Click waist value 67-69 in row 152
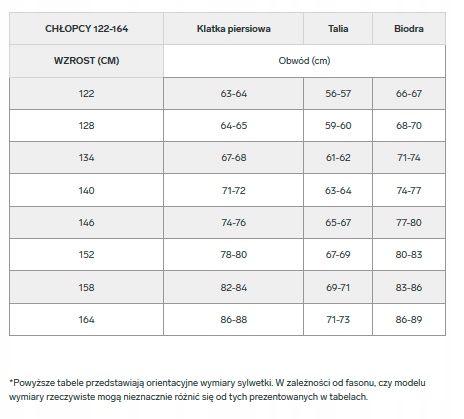Image resolution: width=464 pixels, height=419 pixels. coord(338,254)
